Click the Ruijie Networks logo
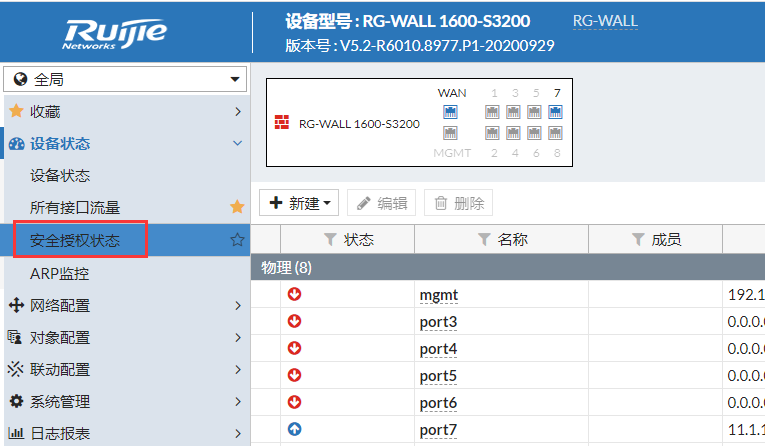This screenshot has width=765, height=446. (x=115, y=34)
